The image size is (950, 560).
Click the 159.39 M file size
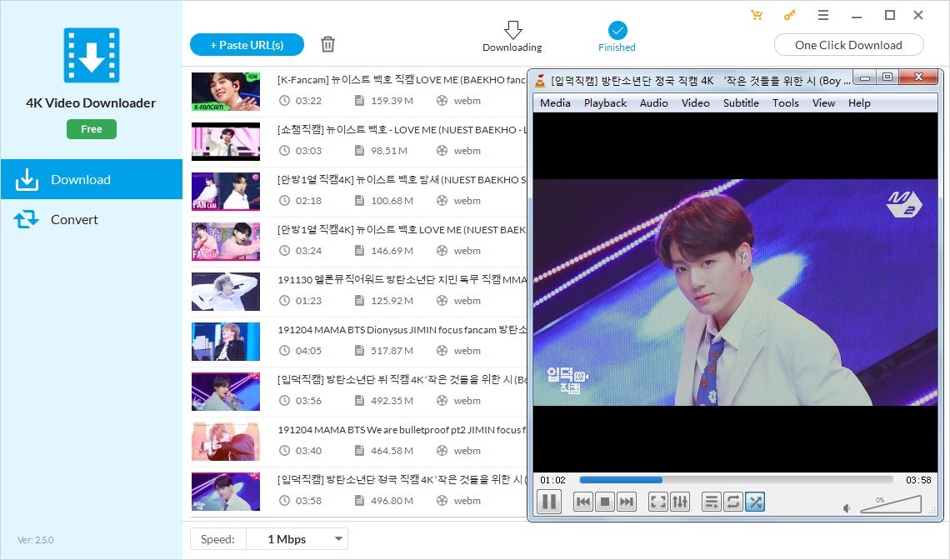pyautogui.click(x=392, y=101)
